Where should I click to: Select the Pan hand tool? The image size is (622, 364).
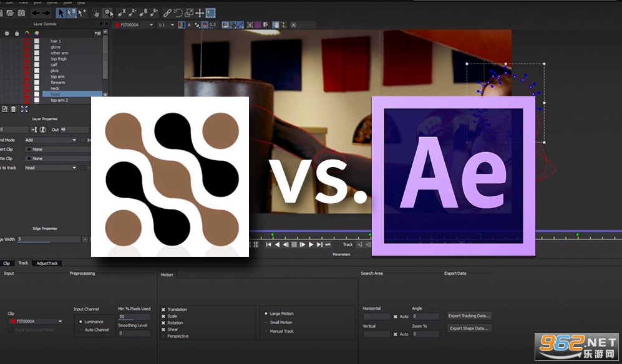point(97,13)
